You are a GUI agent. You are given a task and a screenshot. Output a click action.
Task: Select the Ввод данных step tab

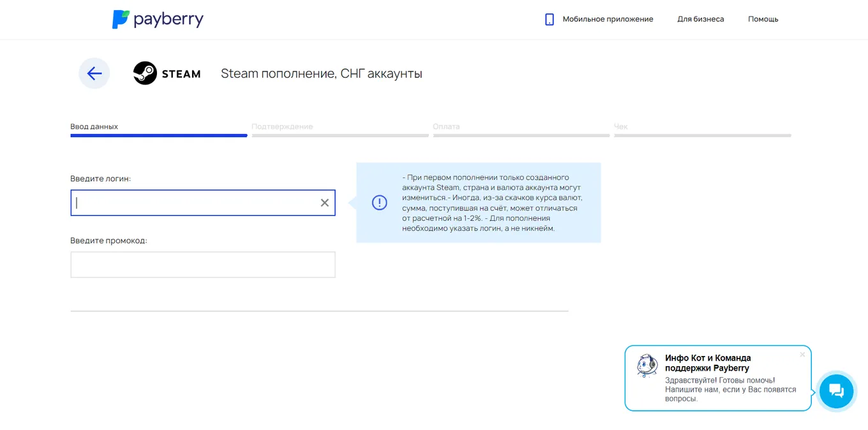159,130
